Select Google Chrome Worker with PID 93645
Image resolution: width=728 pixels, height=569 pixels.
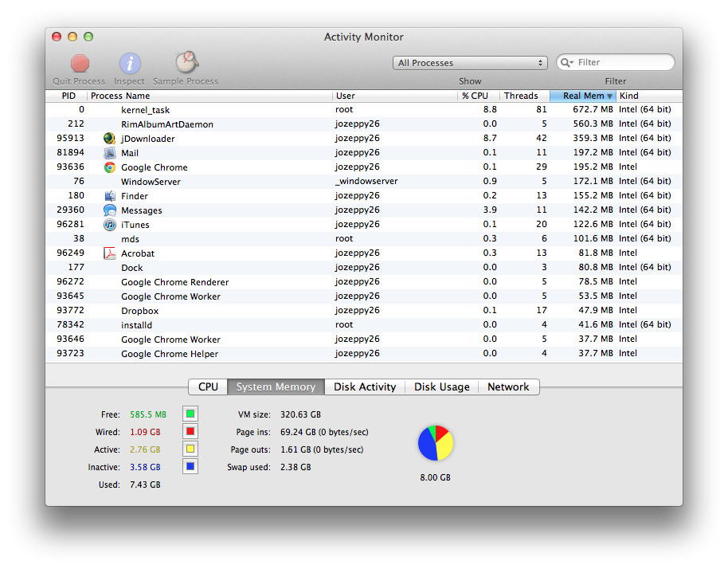(x=364, y=296)
